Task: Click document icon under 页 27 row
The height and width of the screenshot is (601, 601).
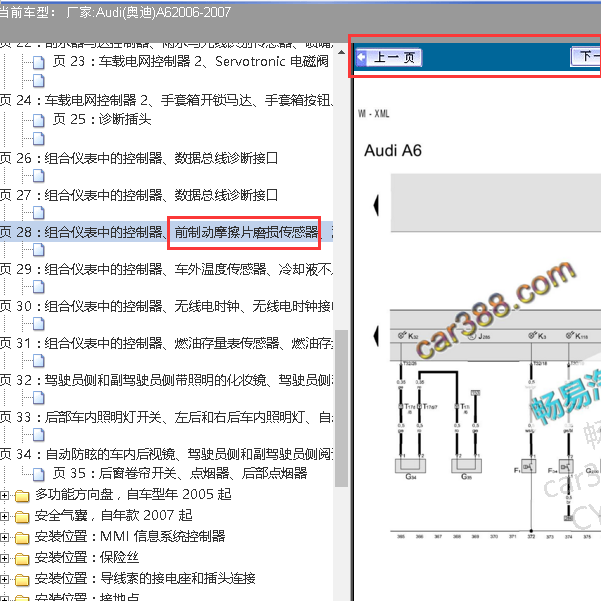Action: [x=39, y=213]
